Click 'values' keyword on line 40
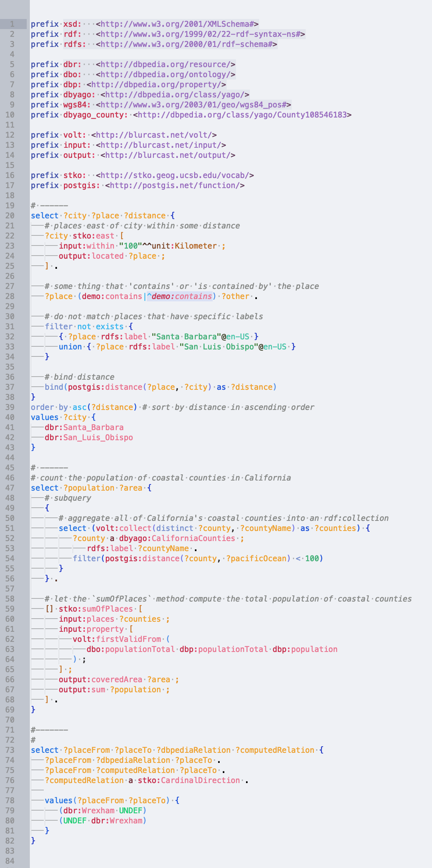This screenshot has height=868, width=432. [45, 417]
